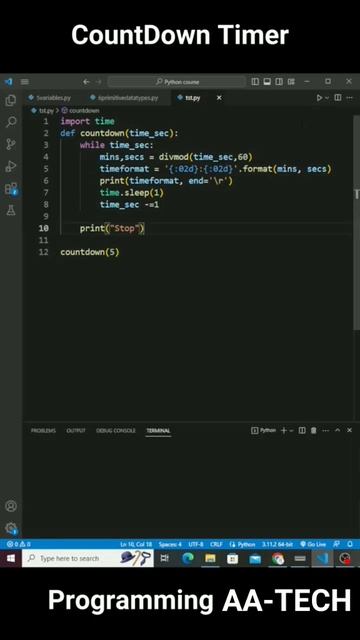Switch to the DEBUG CONSOLE panel tab

(116, 431)
